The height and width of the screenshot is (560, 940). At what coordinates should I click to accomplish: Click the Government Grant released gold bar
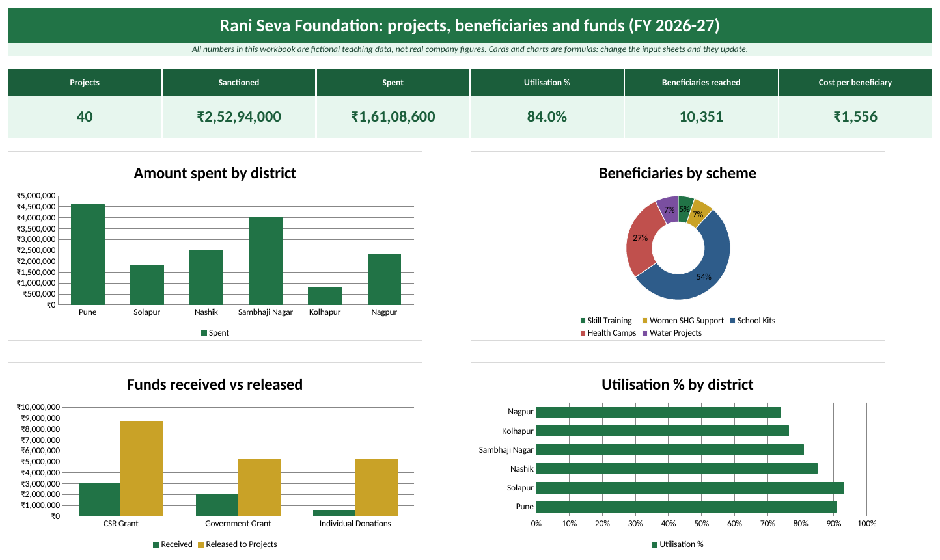pyautogui.click(x=259, y=487)
